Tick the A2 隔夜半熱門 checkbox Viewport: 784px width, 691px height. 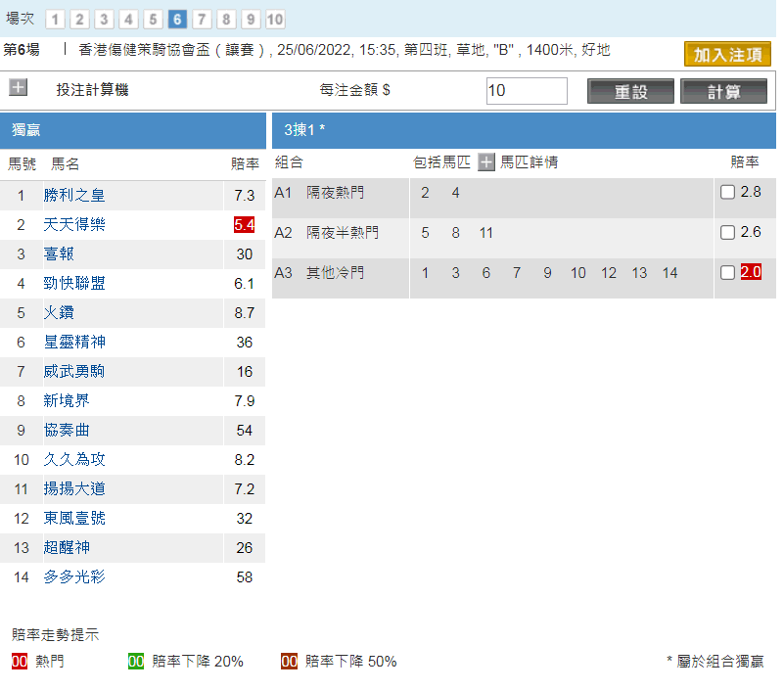pos(727,233)
